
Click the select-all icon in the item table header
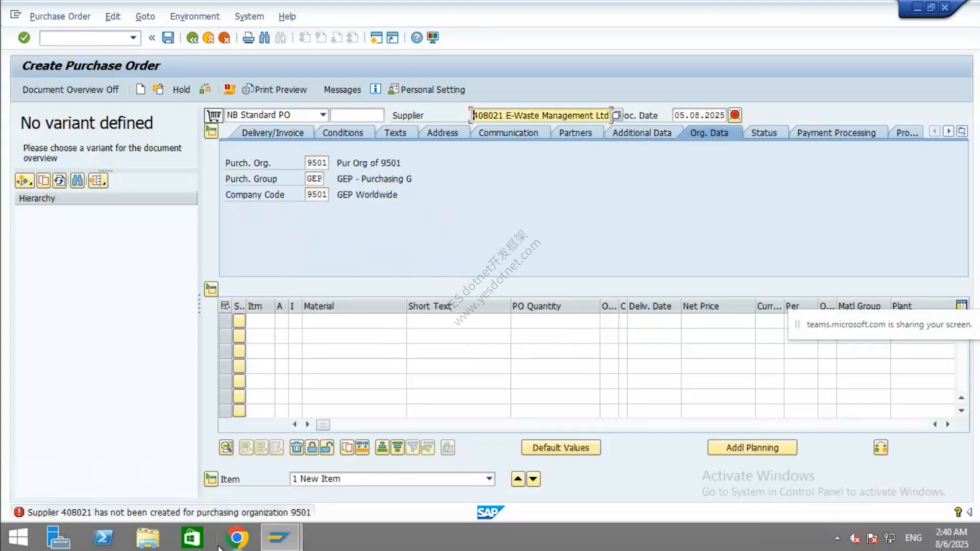[225, 306]
